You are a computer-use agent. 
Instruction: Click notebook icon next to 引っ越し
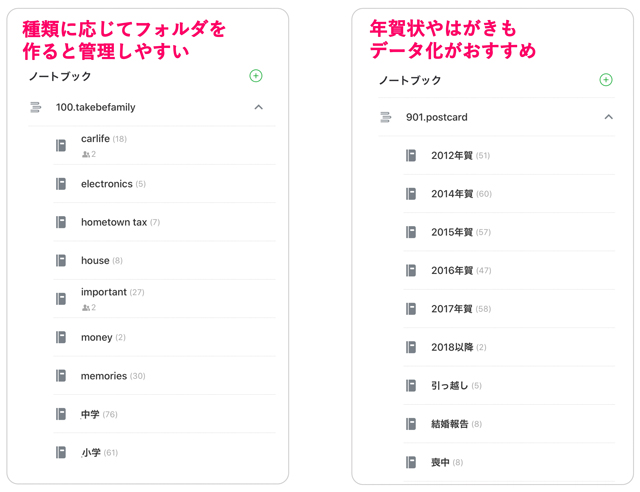pyautogui.click(x=411, y=385)
